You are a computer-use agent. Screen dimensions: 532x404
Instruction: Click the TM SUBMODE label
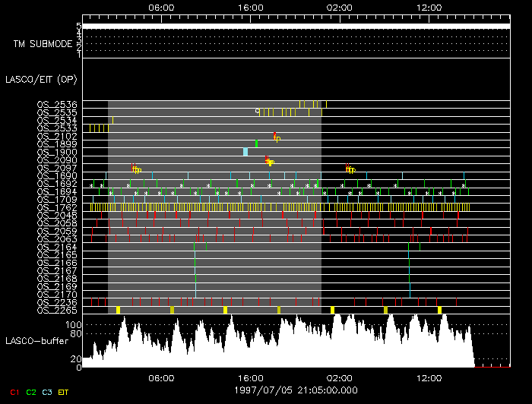(x=42, y=43)
